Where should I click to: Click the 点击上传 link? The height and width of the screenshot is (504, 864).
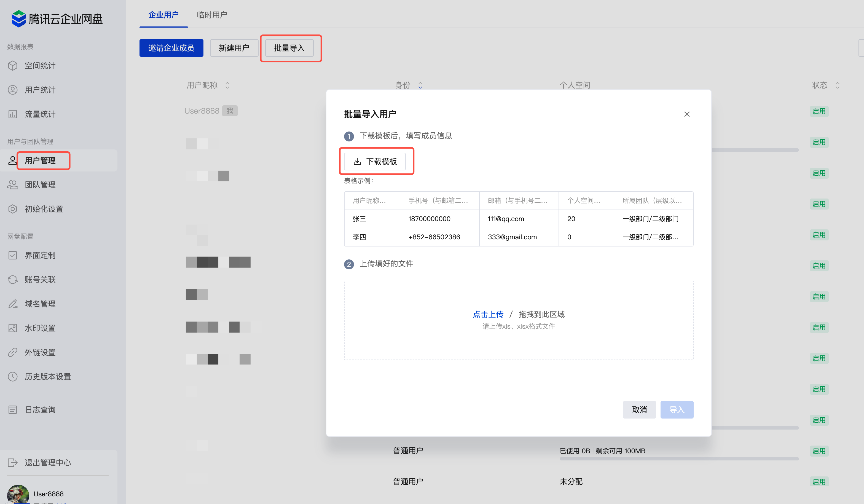click(x=488, y=314)
